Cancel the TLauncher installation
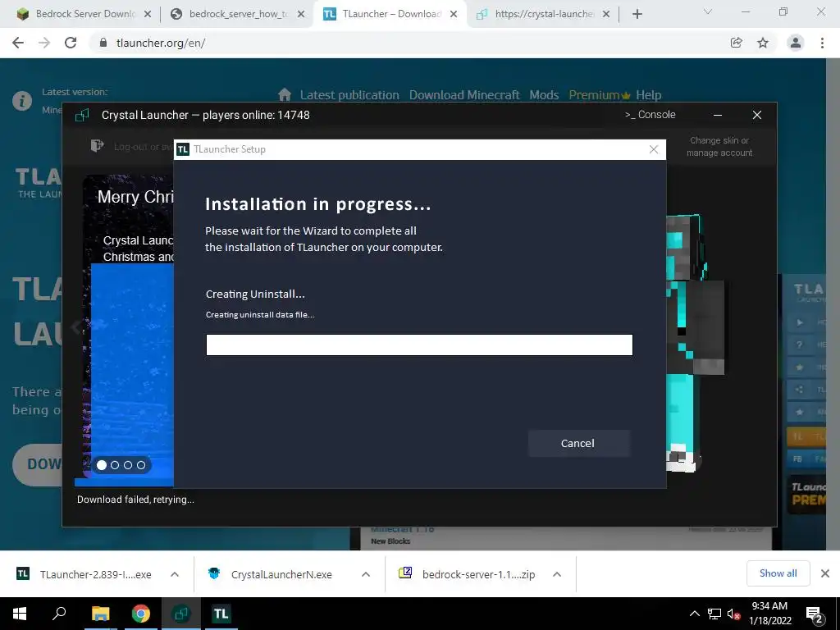 [578, 443]
